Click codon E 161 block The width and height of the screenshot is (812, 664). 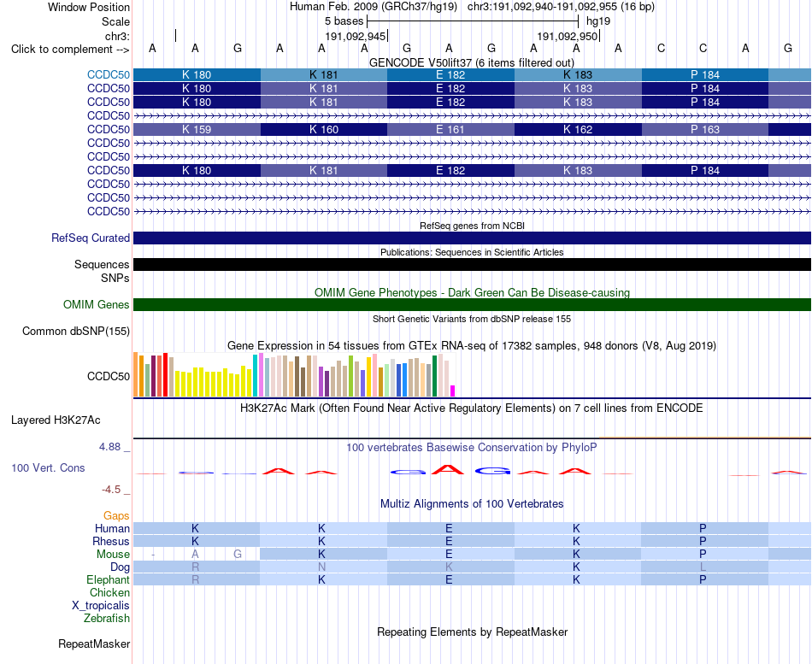[x=450, y=130]
